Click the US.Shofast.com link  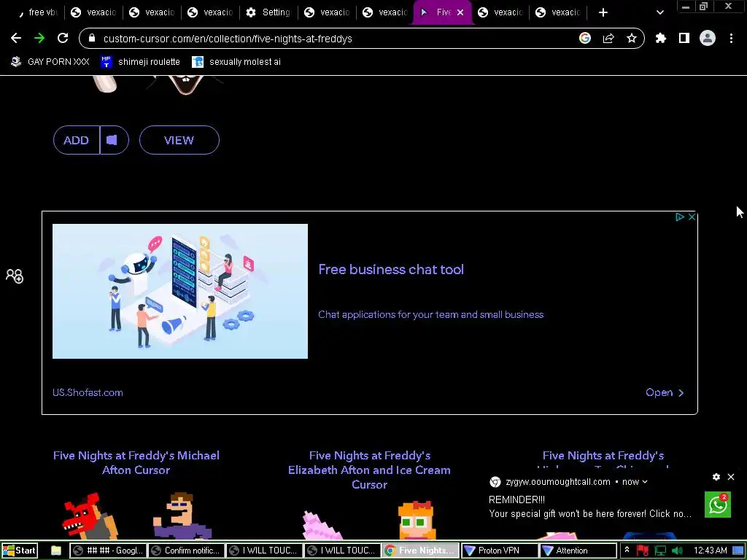pos(88,392)
